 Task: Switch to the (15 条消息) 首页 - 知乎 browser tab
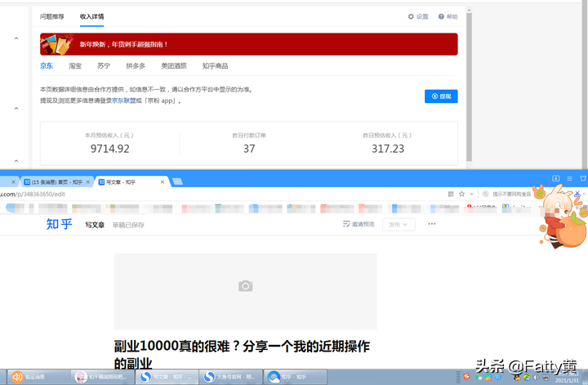[56, 182]
